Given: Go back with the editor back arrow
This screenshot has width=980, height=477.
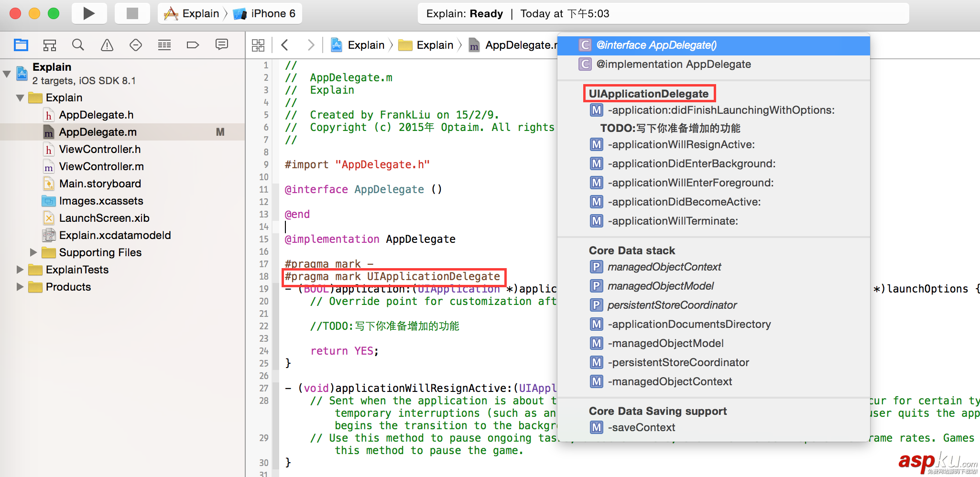Looking at the screenshot, I should click(x=285, y=45).
